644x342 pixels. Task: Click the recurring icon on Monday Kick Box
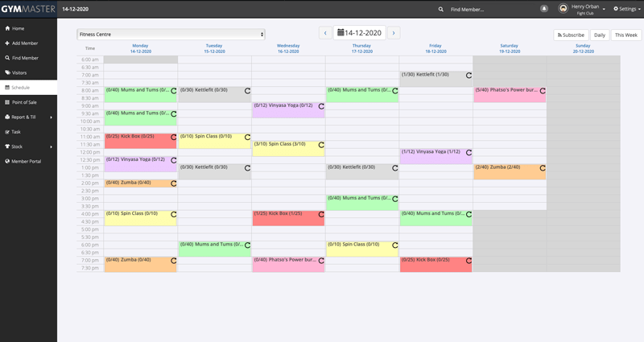[173, 138]
